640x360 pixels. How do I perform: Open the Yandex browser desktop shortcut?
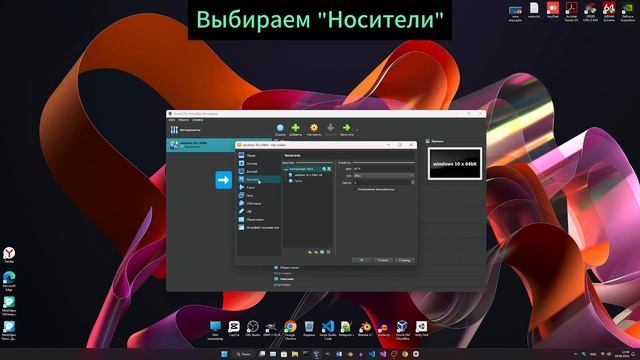coord(9,255)
